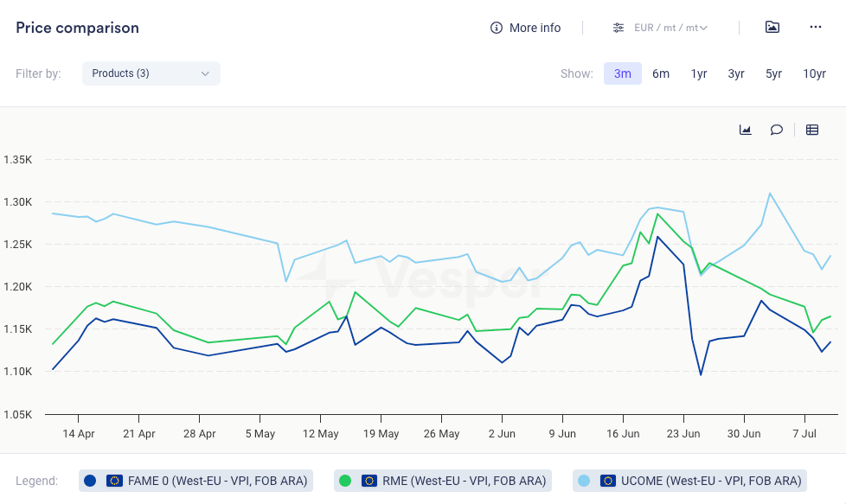This screenshot has height=504, width=846.
Task: Hide the UCOME series from legend
Action: [x=699, y=481]
